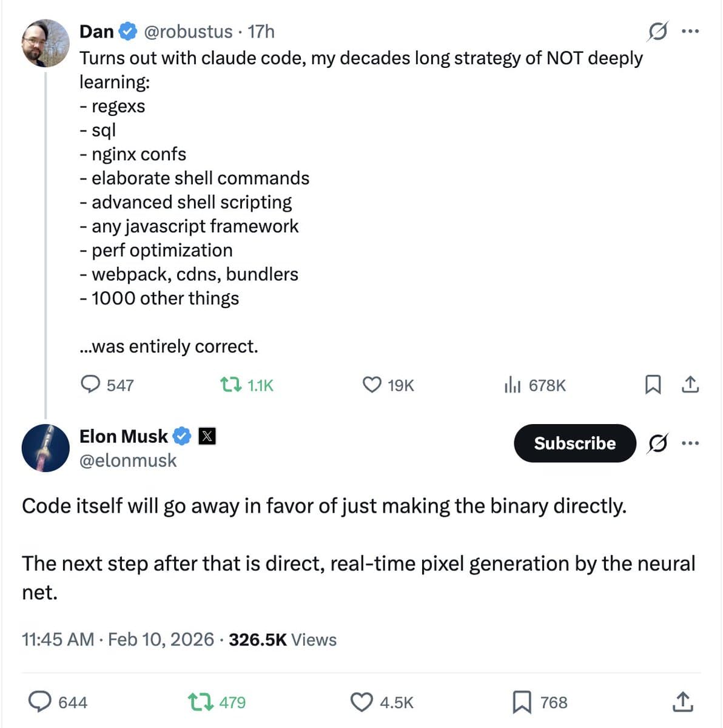Click Dan's profile avatar picture
The width and height of the screenshot is (723, 728).
coord(45,43)
